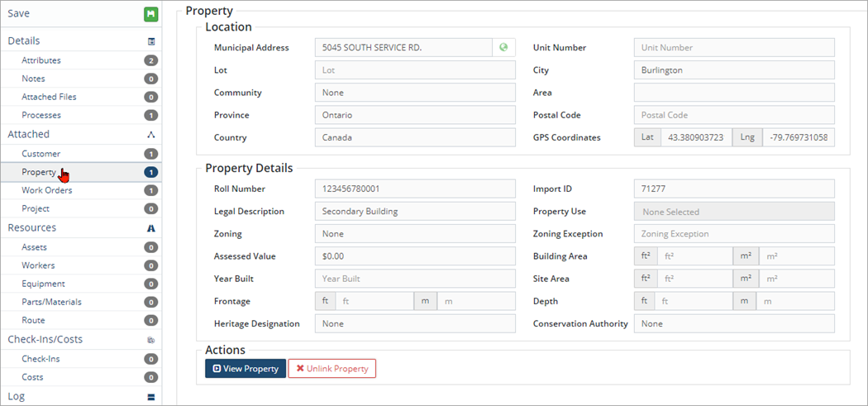This screenshot has height=406, width=868.
Task: Select Customer in the Attached section
Action: 41,154
